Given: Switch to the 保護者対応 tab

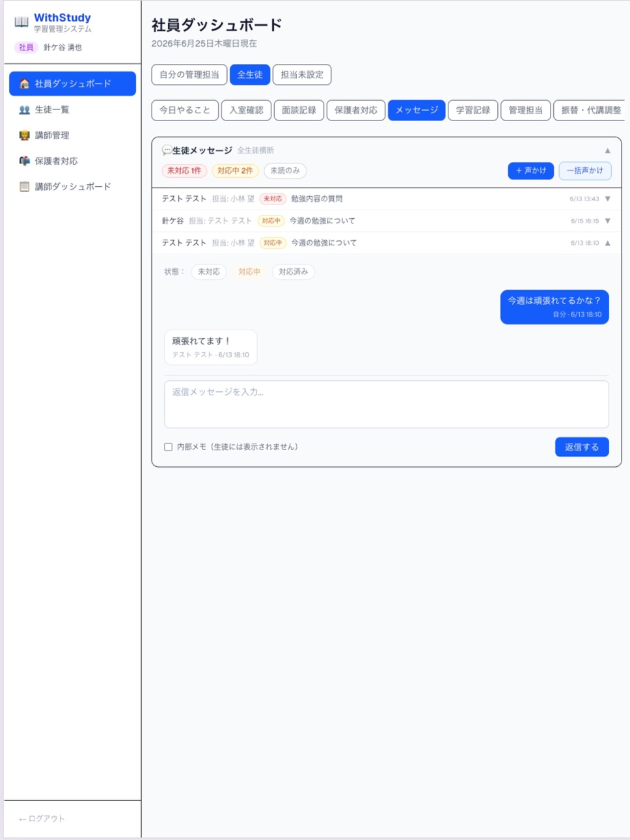Looking at the screenshot, I should (356, 111).
